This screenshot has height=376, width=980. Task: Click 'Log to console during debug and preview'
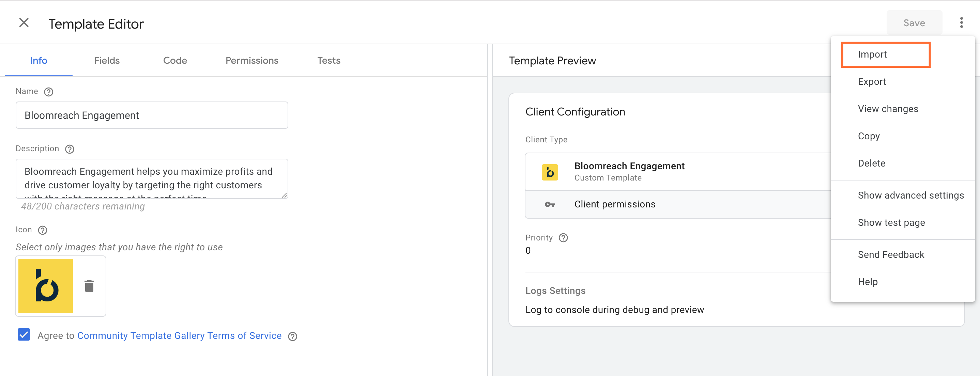[x=614, y=310]
